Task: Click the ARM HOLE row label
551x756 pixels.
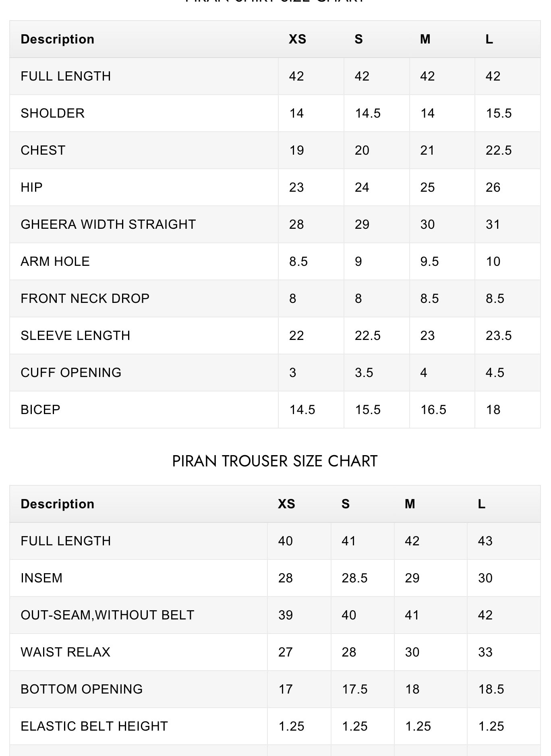Action: [55, 261]
